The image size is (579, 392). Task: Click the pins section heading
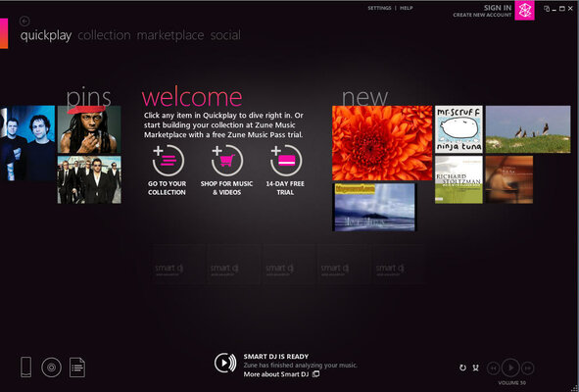coord(88,98)
